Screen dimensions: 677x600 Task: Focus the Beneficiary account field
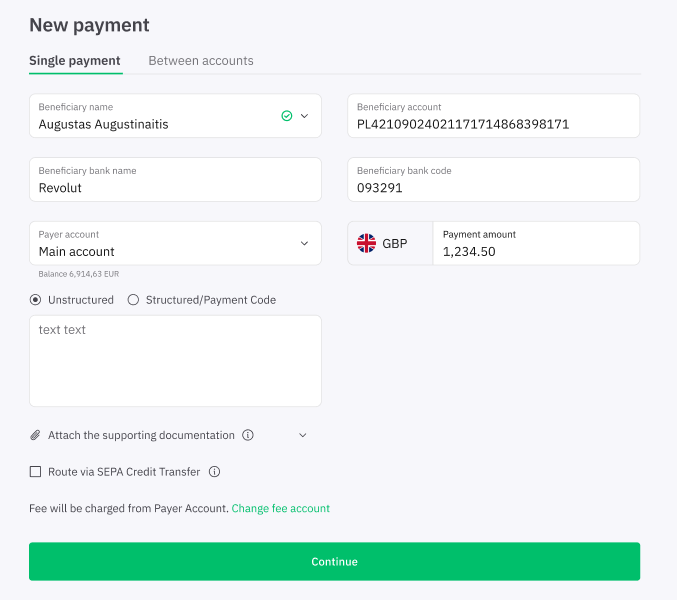494,116
